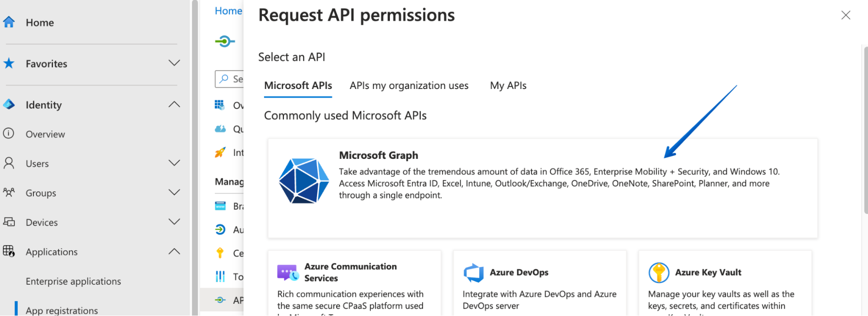The image size is (868, 316).
Task: Click the 'Commonly used Microsoft APIs' heading
Action: tap(345, 115)
